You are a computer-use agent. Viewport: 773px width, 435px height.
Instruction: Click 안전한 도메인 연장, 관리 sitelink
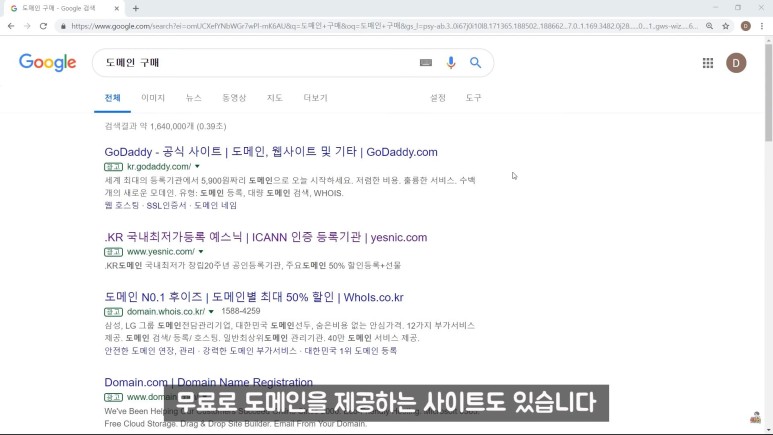pyautogui.click(x=149, y=351)
